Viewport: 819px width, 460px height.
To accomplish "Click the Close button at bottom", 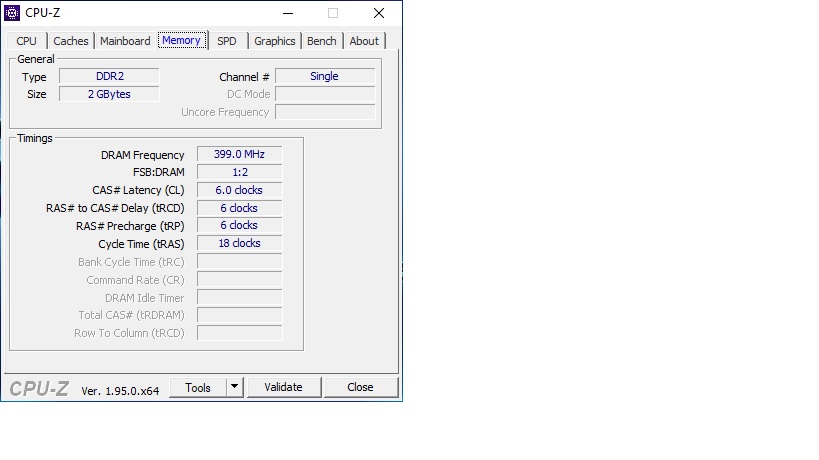I will tap(360, 387).
